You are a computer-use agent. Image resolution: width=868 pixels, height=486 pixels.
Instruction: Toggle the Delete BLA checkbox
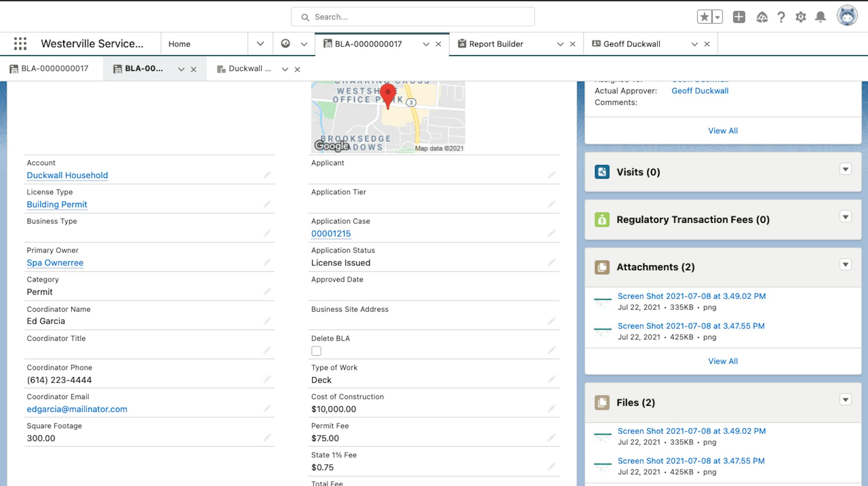click(316, 351)
